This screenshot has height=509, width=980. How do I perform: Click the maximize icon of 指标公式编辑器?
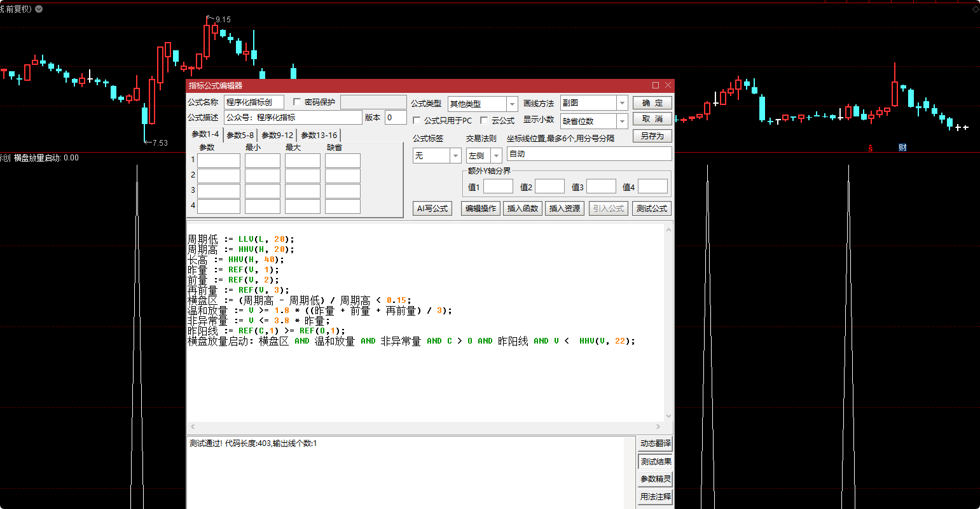point(656,85)
